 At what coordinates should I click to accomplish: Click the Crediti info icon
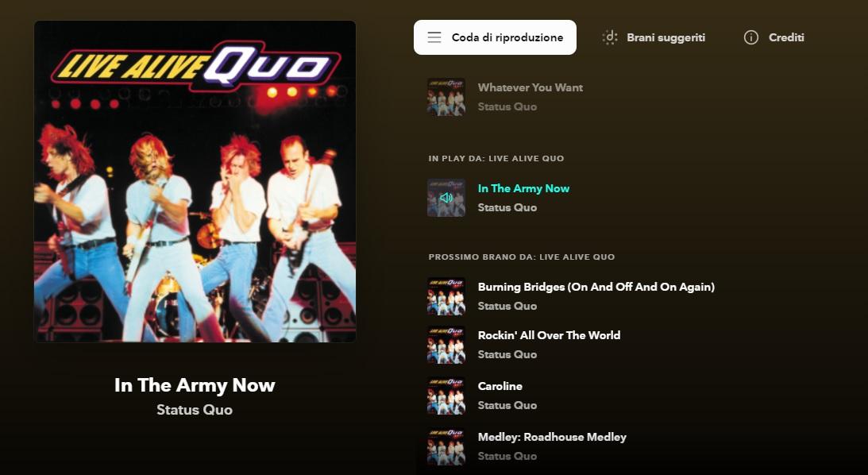(750, 37)
